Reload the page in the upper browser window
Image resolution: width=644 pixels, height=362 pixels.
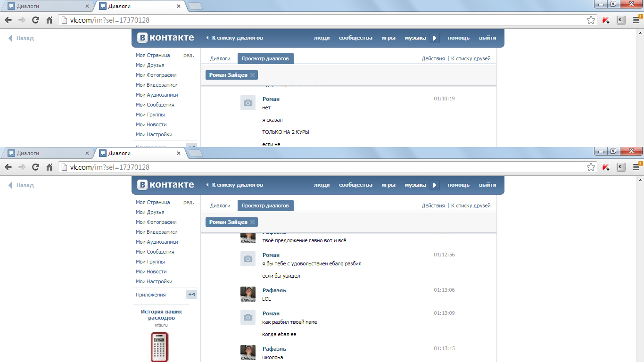(x=35, y=20)
